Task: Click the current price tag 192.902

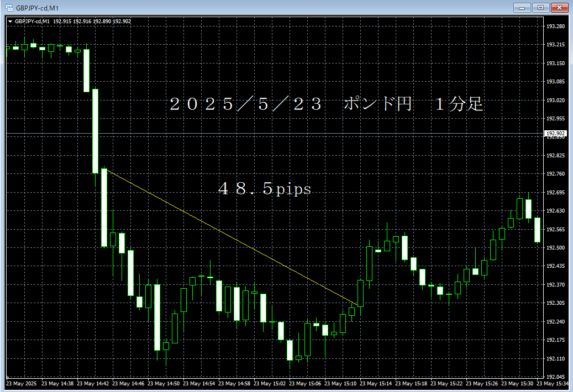Action: pos(555,133)
